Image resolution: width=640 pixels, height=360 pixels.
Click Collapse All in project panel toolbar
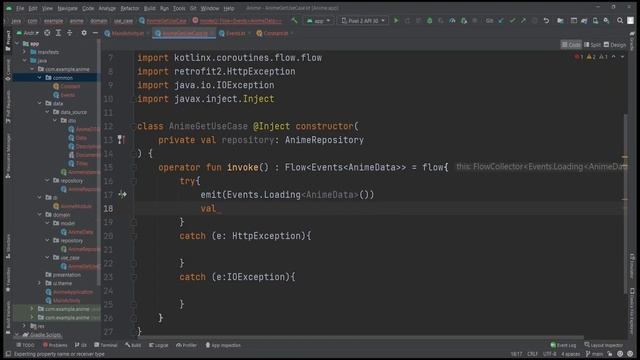click(69, 33)
